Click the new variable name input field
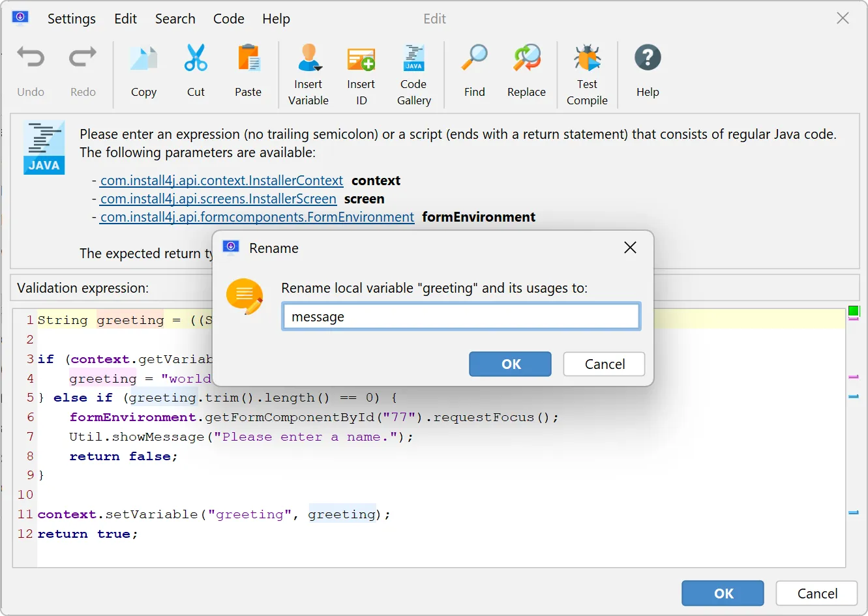Image resolution: width=868 pixels, height=616 pixels. 461,317
